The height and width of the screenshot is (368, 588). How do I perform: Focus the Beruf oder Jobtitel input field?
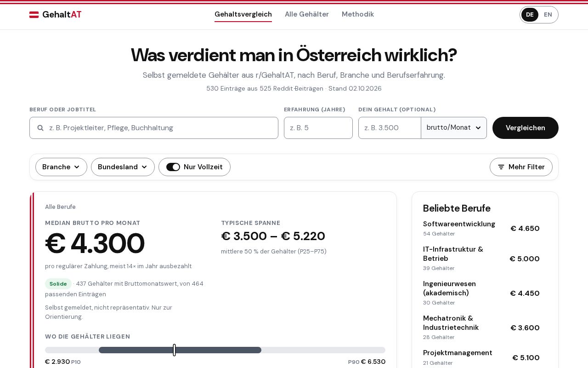[154, 128]
